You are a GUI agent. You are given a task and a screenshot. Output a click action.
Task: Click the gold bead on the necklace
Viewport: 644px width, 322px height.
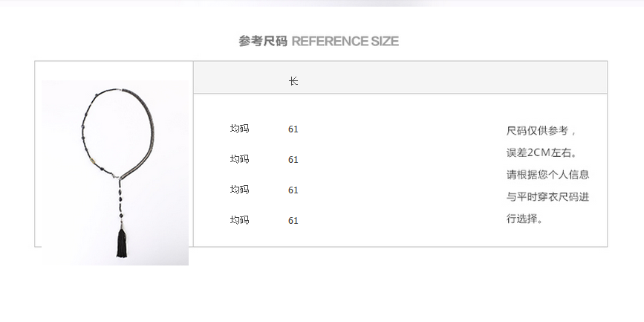pos(94,161)
